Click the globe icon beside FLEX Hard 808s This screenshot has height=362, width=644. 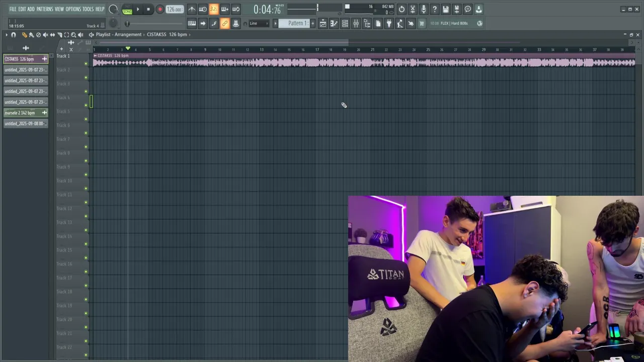coord(479,23)
